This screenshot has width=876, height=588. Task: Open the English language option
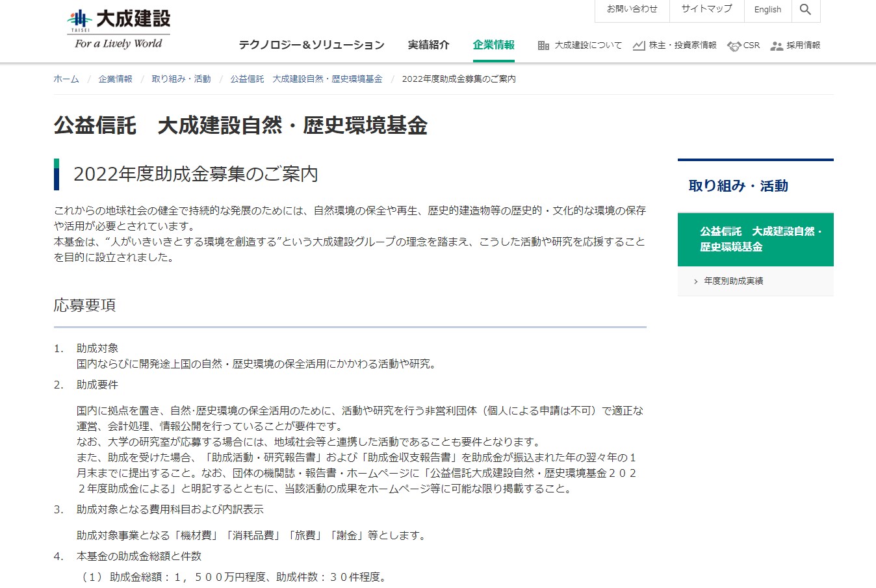(x=767, y=10)
